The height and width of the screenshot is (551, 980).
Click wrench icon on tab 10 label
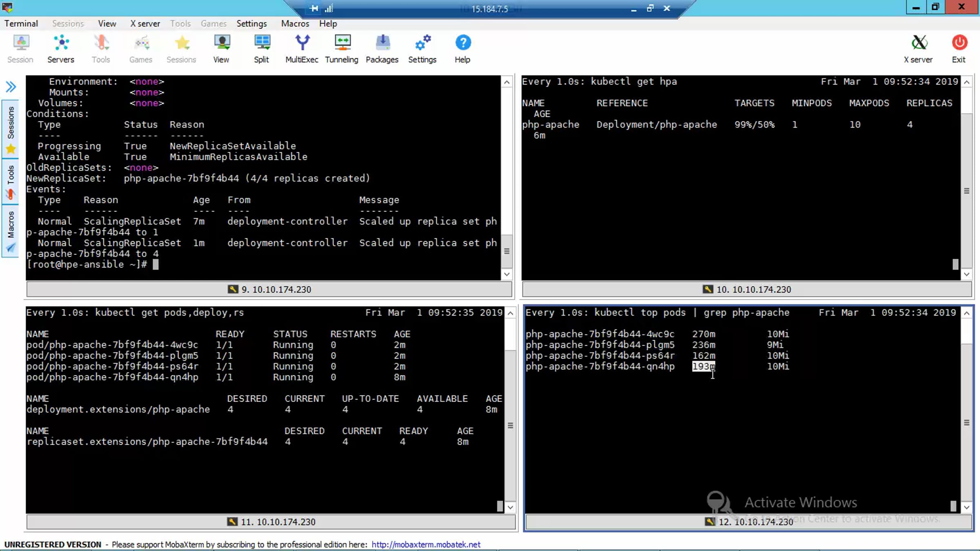coord(708,289)
